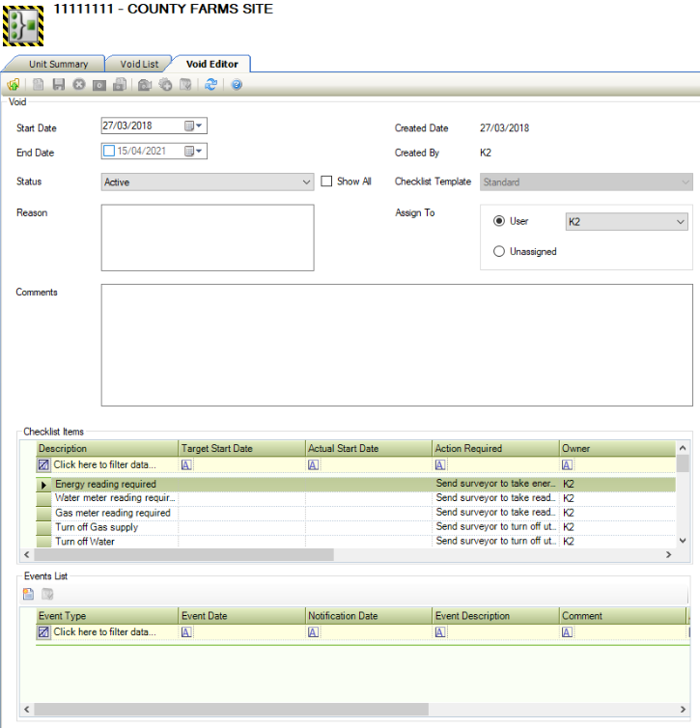Switch to the Void List tab
The width and height of the screenshot is (700, 728).
pos(139,64)
